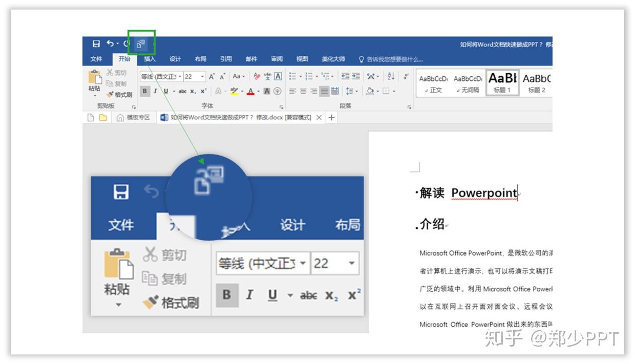Screen dimensions: 635x364
Task: Click the yellow folder icon in tab bar
Action: tap(103, 118)
